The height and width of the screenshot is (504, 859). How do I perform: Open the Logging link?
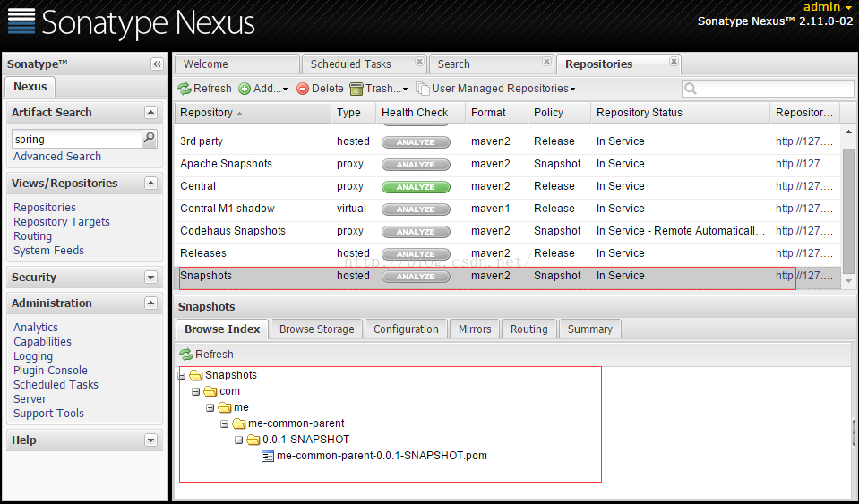(33, 355)
